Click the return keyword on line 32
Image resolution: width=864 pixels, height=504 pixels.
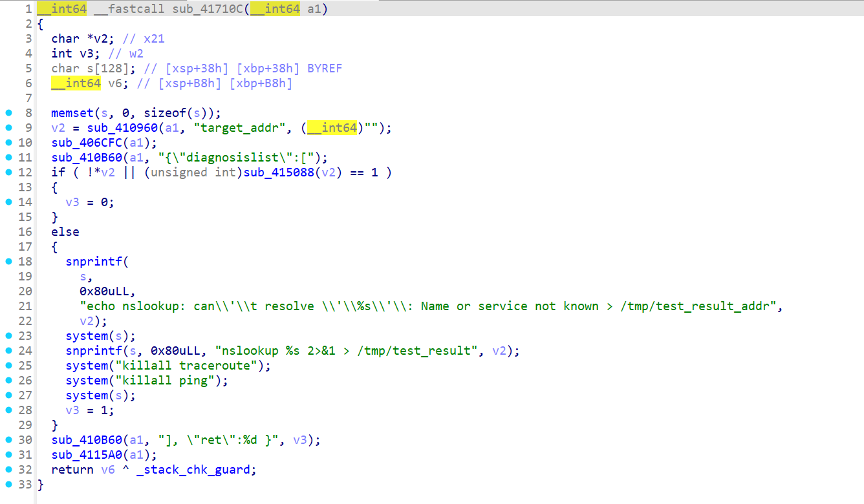pos(72,470)
